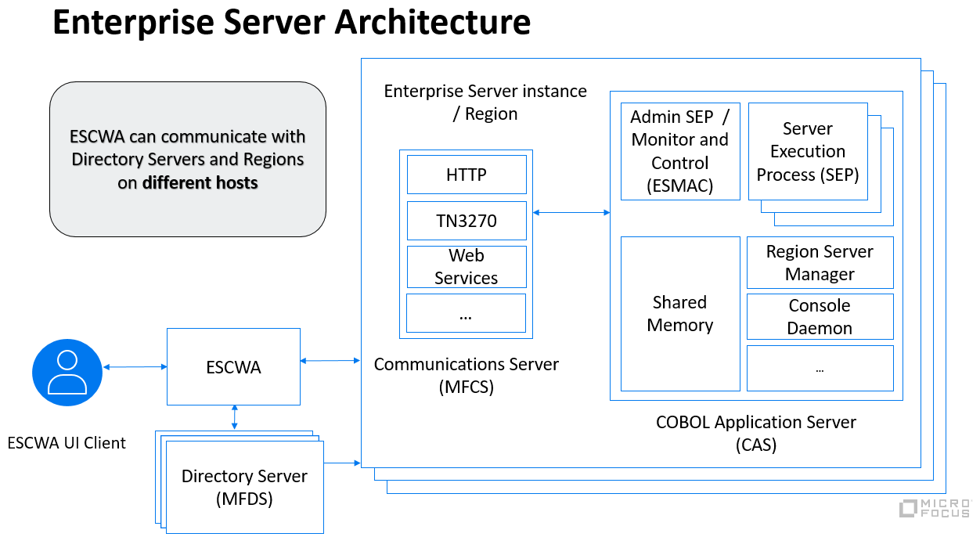
Task: Select the Shared Memory block
Action: (x=679, y=314)
